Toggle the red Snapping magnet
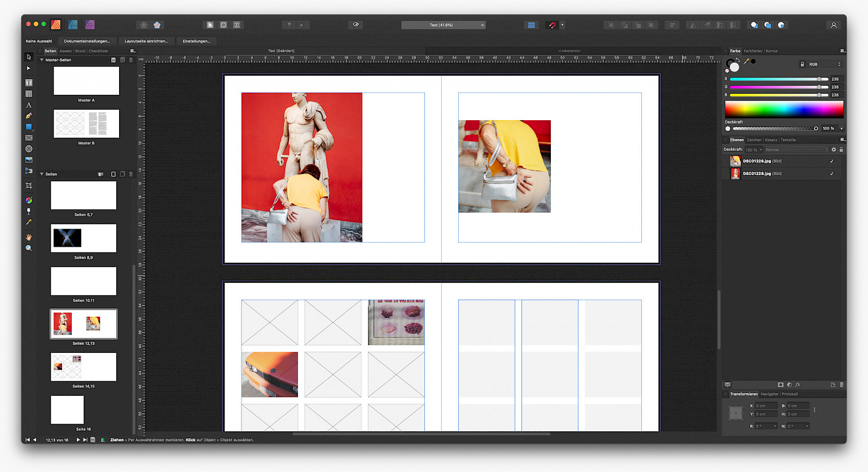The image size is (868, 472). click(x=552, y=25)
